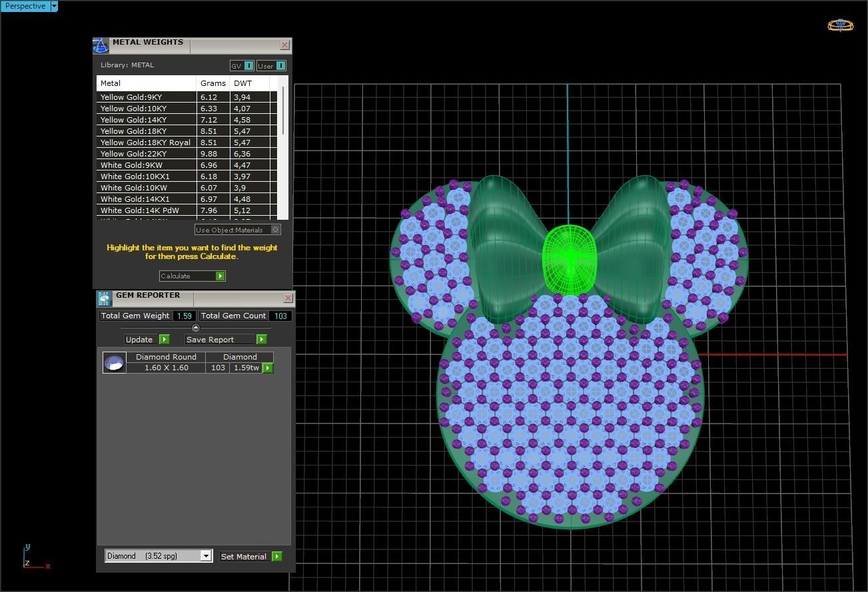This screenshot has width=868, height=592.
Task: Click the Calculate button
Action: [x=192, y=276]
